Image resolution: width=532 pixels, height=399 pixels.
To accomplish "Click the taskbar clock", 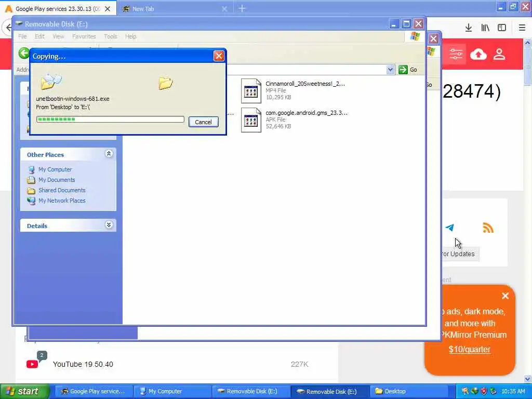I will pyautogui.click(x=513, y=391).
